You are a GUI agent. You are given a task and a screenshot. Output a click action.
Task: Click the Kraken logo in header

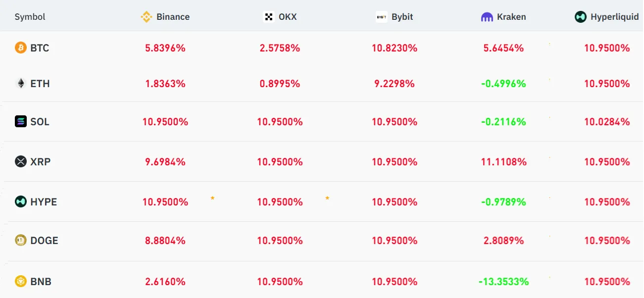(x=487, y=17)
